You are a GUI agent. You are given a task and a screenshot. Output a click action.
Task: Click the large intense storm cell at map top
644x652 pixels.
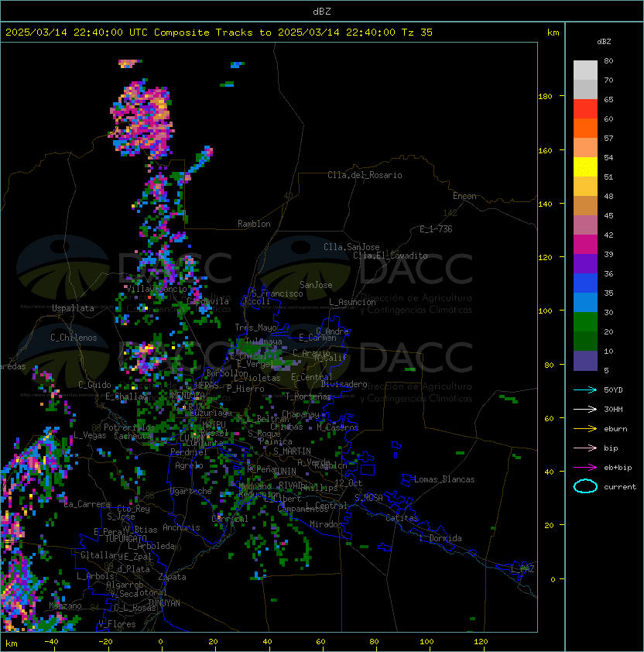pyautogui.click(x=142, y=118)
